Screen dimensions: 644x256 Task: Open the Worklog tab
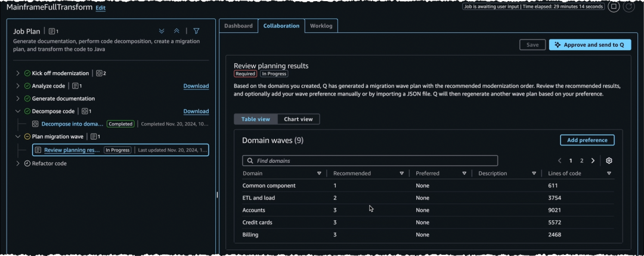[x=321, y=26]
